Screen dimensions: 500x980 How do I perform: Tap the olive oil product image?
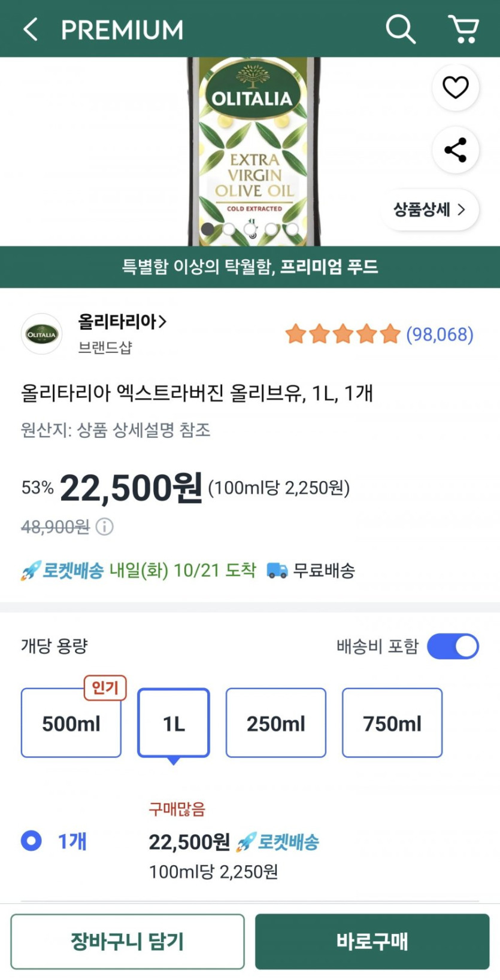click(254, 150)
